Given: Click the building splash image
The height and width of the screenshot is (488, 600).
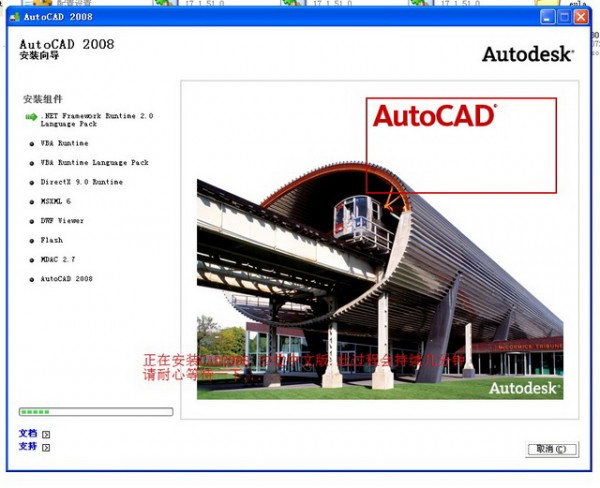Looking at the screenshot, I should point(380,290).
